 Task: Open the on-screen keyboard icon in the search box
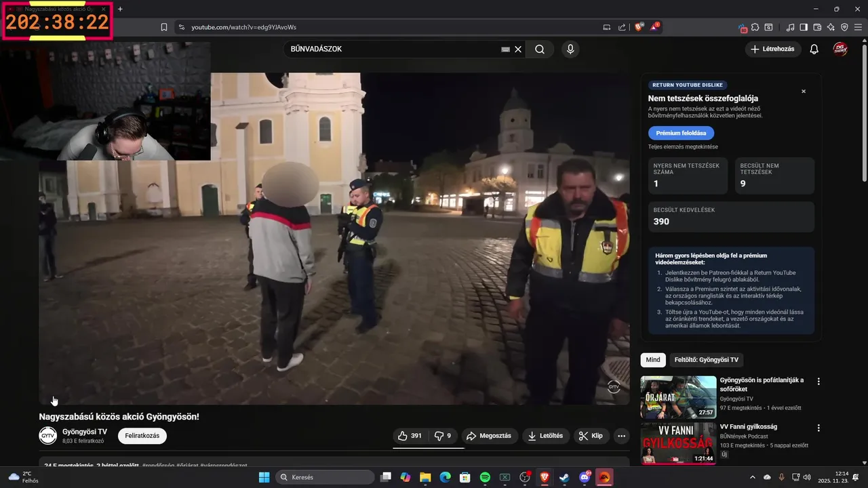tap(505, 49)
